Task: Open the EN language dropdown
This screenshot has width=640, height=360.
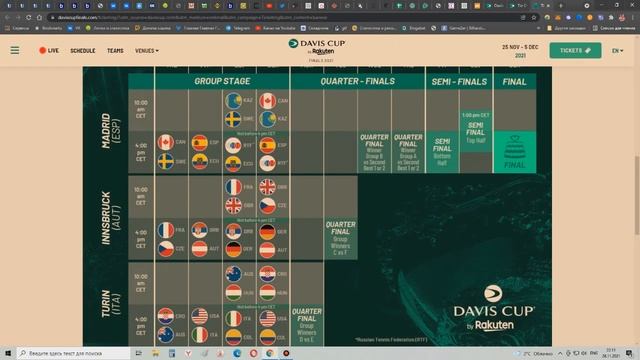Action: 618,51
